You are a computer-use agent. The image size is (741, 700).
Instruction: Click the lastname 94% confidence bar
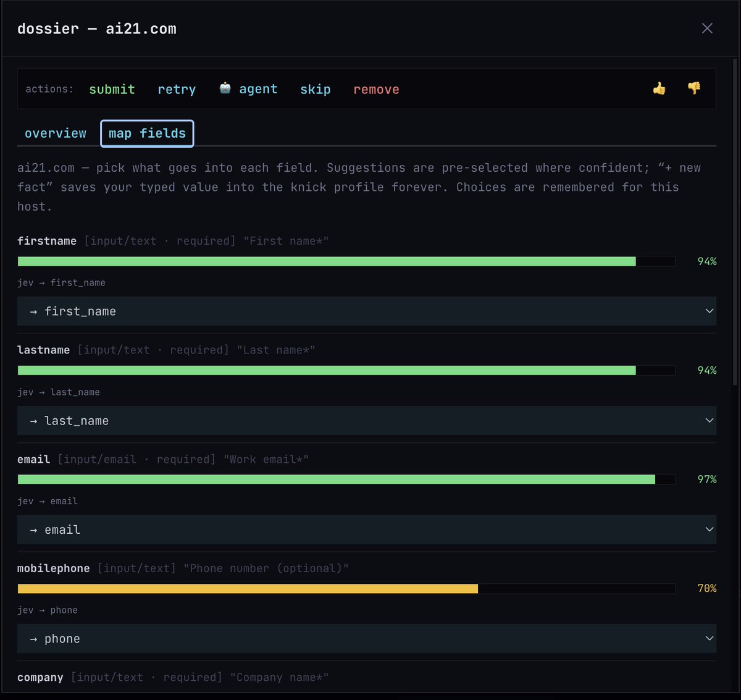click(x=346, y=370)
